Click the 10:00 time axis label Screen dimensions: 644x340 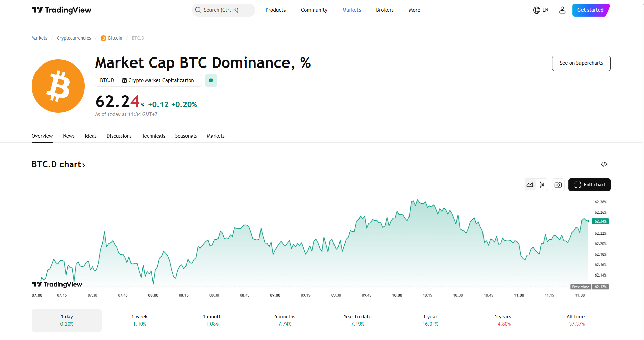[x=397, y=295]
